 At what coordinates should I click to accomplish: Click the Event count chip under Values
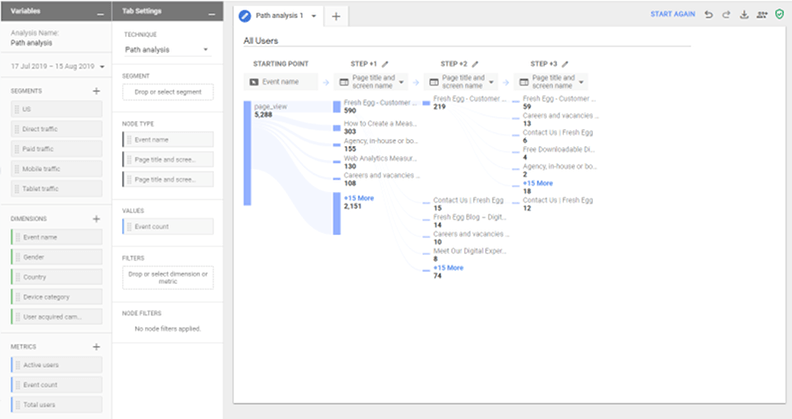click(x=168, y=227)
